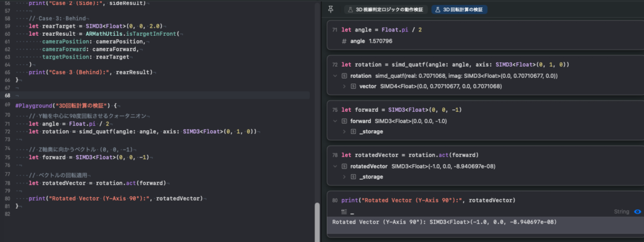Select the 3D回転計算の検証 tab
The height and width of the screenshot is (242, 644).
point(459,9)
